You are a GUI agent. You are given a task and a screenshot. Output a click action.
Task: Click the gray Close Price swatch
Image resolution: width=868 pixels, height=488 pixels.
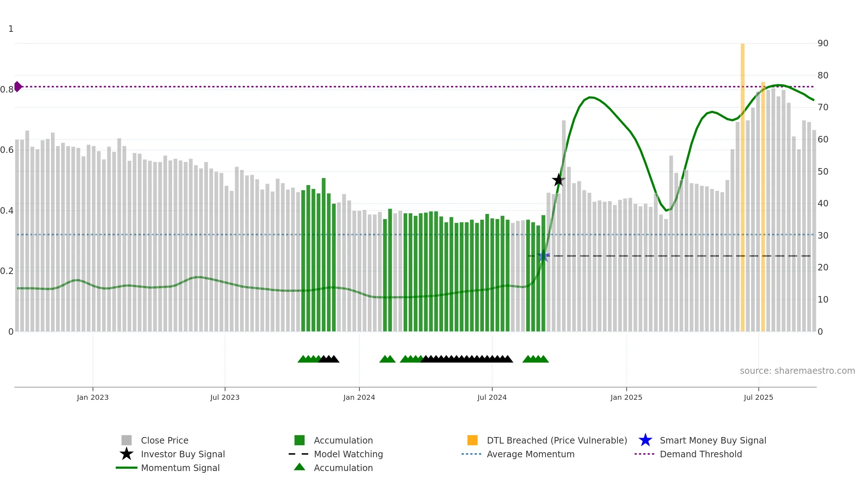[127, 440]
